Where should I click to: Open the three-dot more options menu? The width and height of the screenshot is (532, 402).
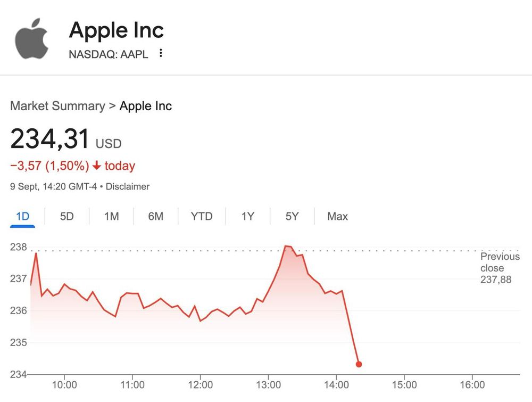[161, 53]
